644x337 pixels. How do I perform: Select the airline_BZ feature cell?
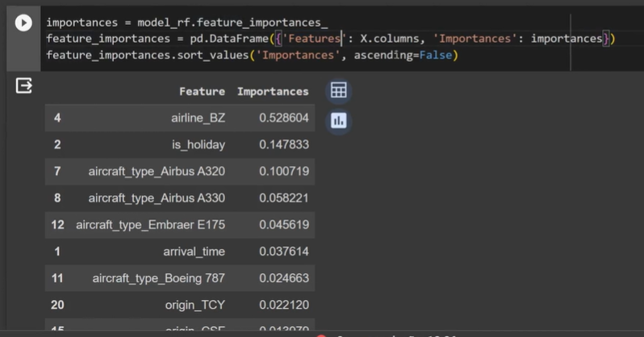[x=198, y=119]
